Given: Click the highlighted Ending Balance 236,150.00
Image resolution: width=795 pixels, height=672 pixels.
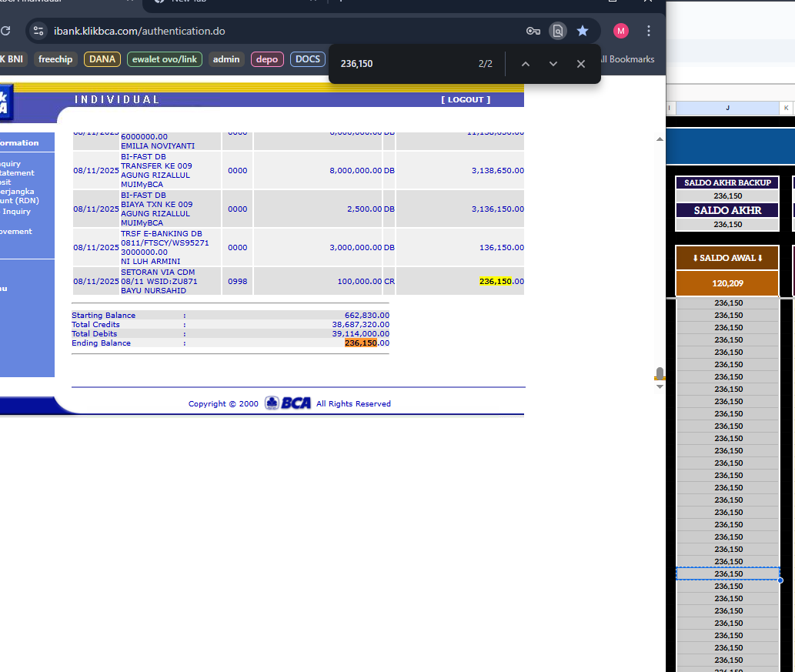Looking at the screenshot, I should 367,343.
